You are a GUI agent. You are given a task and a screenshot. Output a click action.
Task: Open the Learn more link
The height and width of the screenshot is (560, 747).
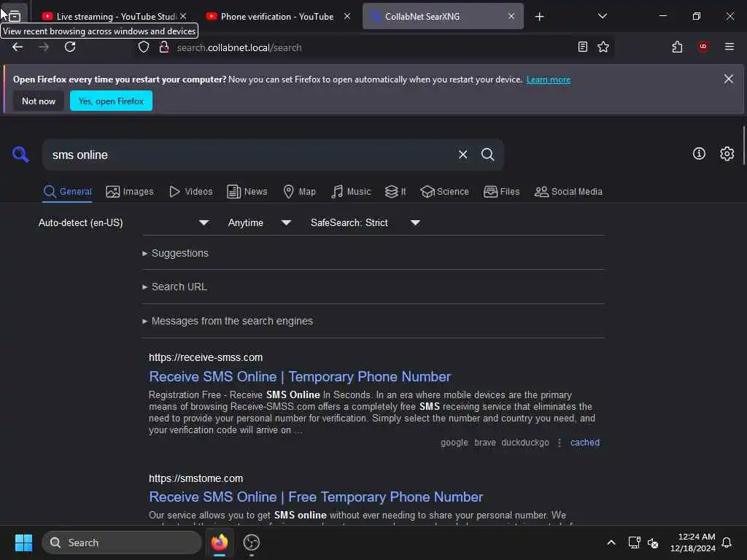pos(549,79)
